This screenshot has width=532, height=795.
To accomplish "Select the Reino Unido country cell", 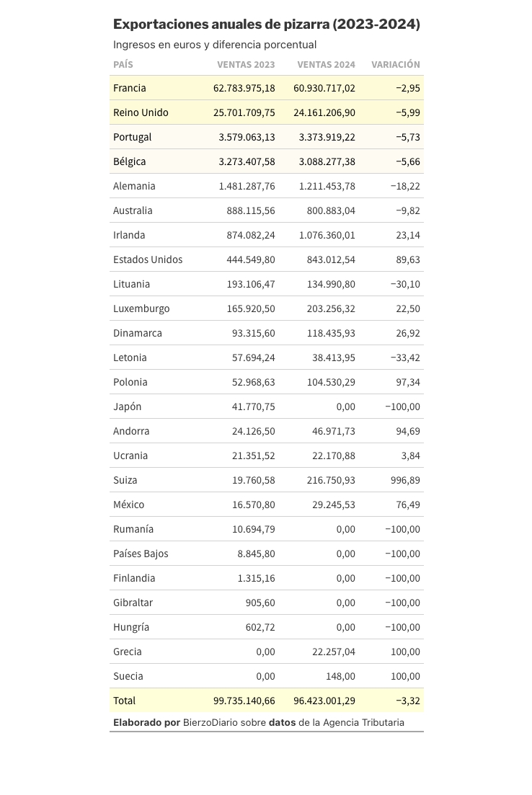I will (x=141, y=112).
